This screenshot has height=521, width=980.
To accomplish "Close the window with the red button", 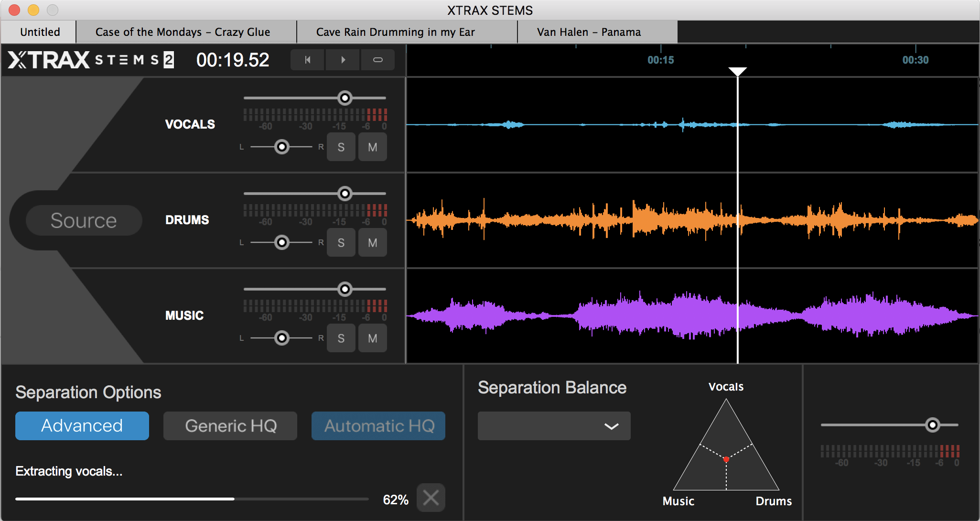I will [x=14, y=10].
